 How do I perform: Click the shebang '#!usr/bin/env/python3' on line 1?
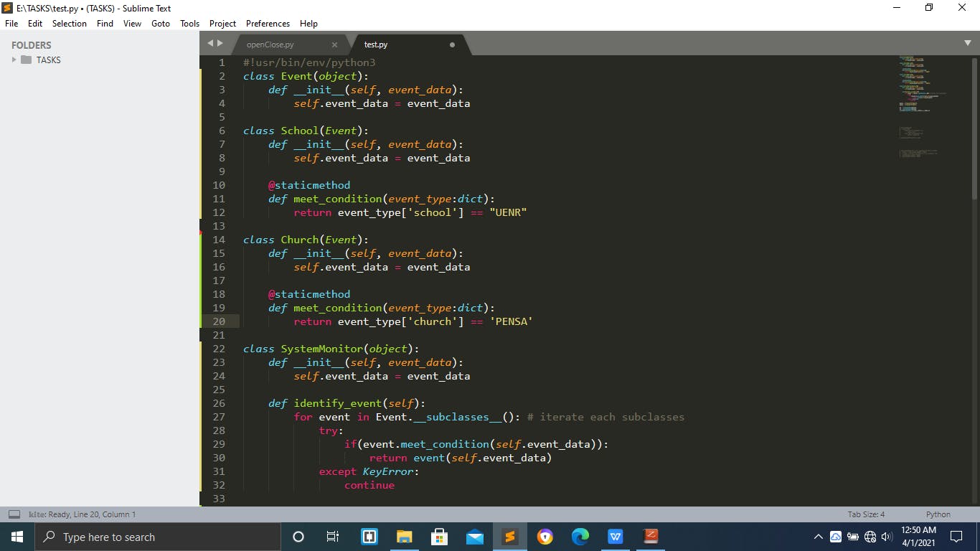(x=309, y=62)
